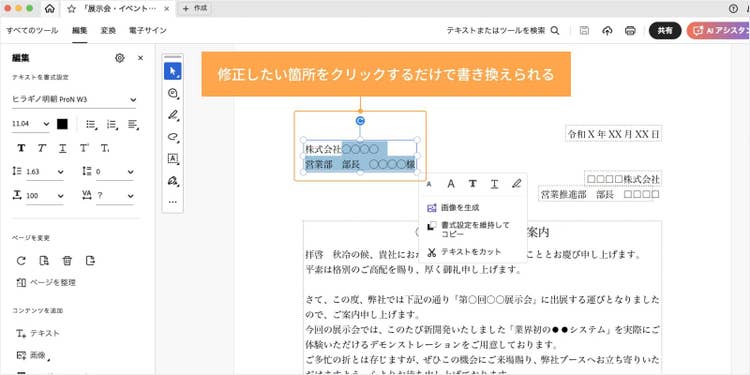Image resolution: width=750 pixels, height=375 pixels.
Task: Click the 共有 button
Action: coord(665,31)
